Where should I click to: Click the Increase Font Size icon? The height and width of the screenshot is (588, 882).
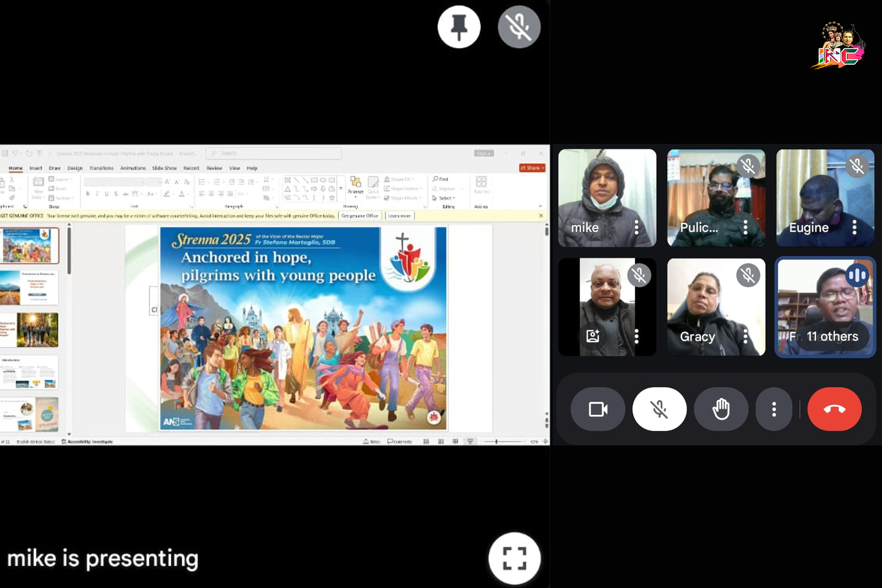(167, 182)
